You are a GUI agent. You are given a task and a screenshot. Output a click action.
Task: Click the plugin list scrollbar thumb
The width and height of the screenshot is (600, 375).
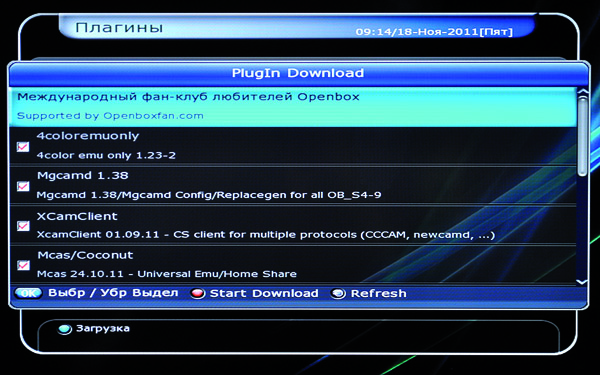(582, 136)
